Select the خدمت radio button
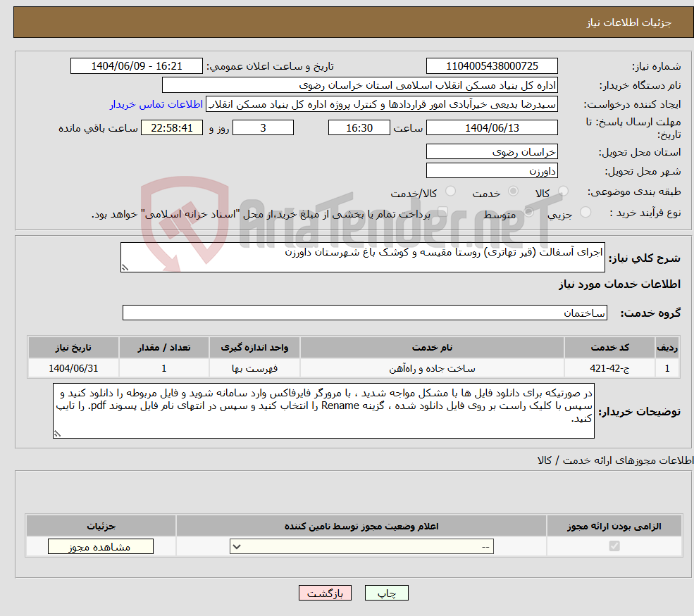Screen dimensions: 694x616 point(514,190)
